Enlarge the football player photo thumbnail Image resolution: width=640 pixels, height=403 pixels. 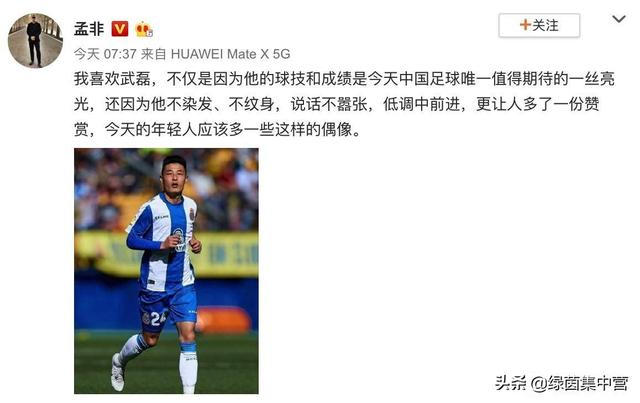click(166, 271)
